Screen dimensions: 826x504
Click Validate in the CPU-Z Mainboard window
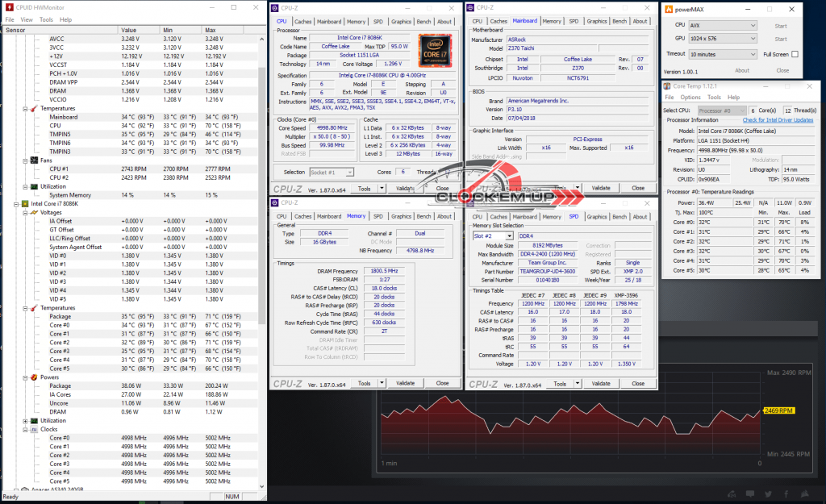(600, 188)
